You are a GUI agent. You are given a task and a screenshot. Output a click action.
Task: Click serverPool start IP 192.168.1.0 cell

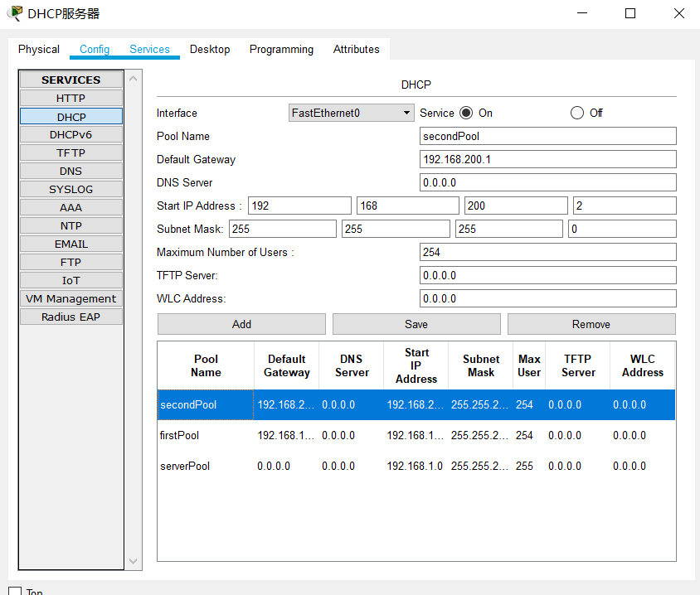416,466
